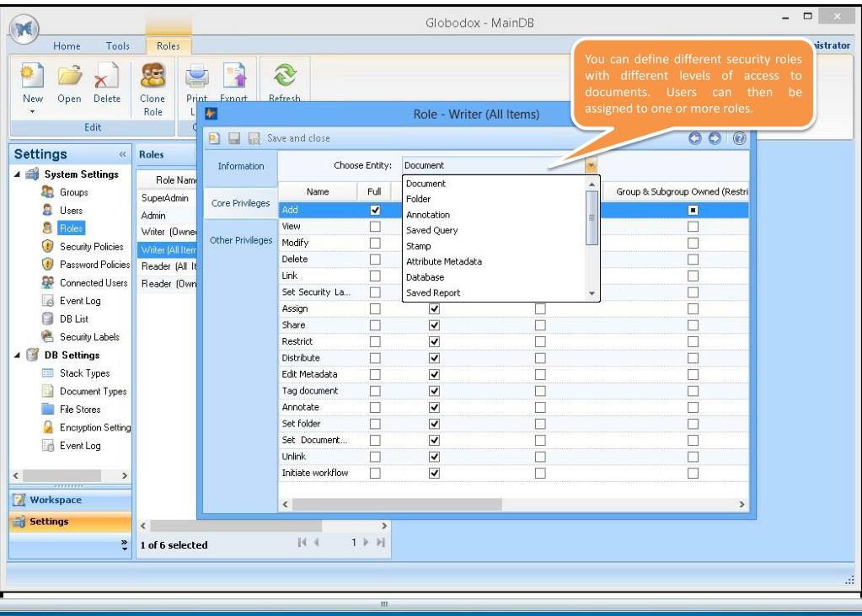The image size is (862, 616).
Task: Choose Database from entity dropdown list
Action: click(495, 278)
